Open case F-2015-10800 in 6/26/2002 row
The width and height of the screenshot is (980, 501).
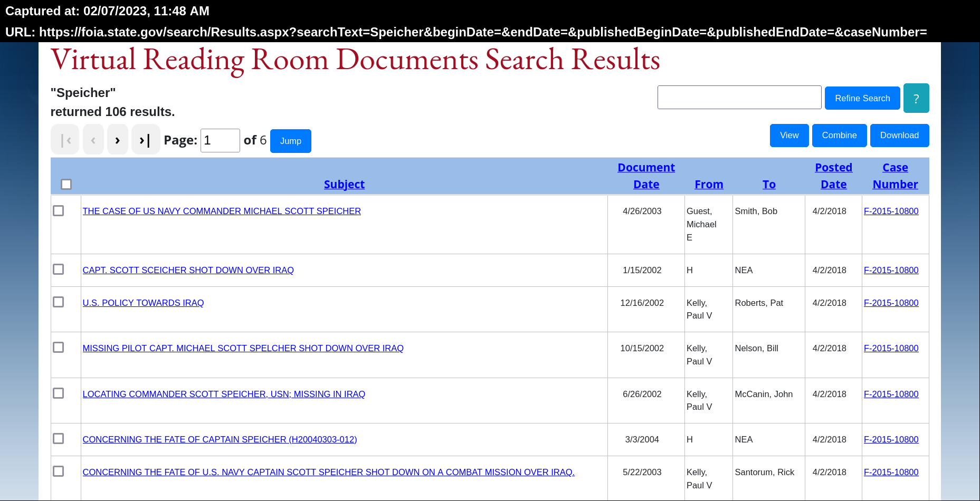891,394
